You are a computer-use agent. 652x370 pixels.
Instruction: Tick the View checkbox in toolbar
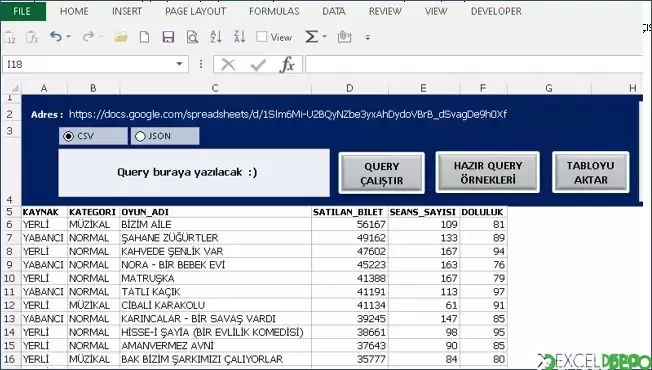point(262,37)
